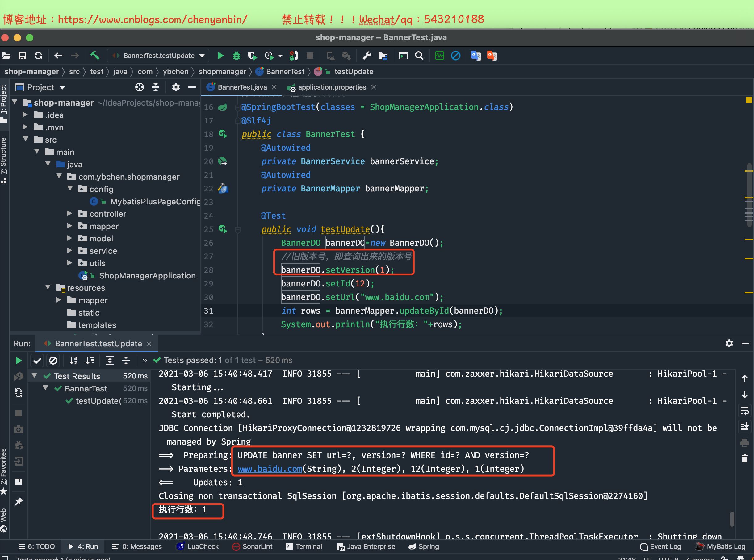Run testUpdate via the gutter run icon
The image size is (754, 560).
point(223,229)
